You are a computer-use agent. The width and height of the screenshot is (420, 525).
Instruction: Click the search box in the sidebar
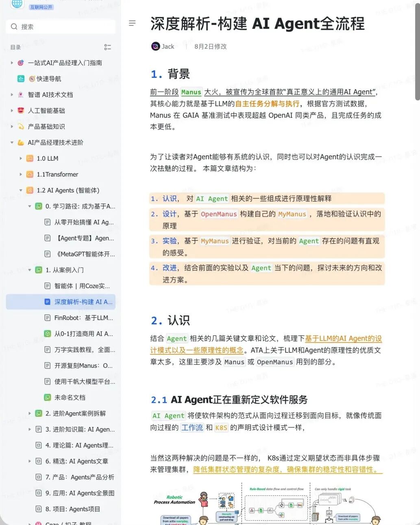click(61, 26)
